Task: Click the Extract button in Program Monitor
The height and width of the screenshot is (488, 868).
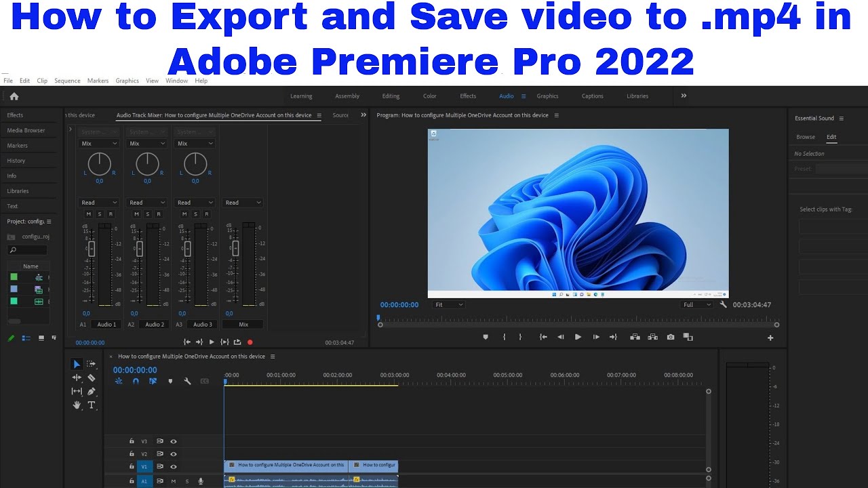Action: pos(652,337)
